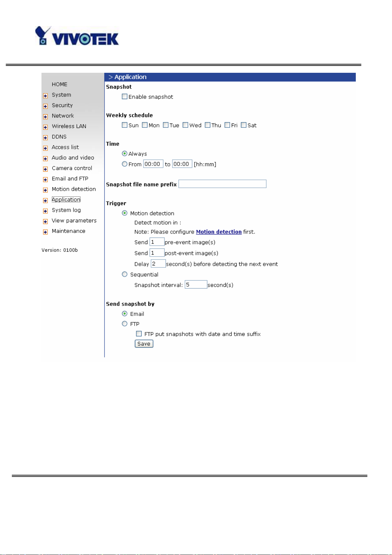Select the Sequential trigger option
392x555 pixels.
[124, 274]
